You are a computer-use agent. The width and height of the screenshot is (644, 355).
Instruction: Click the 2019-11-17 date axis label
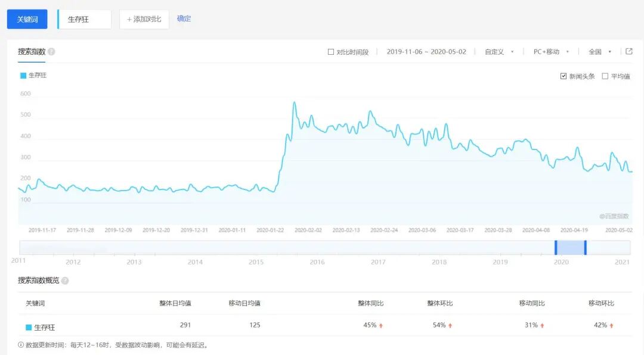coord(42,231)
